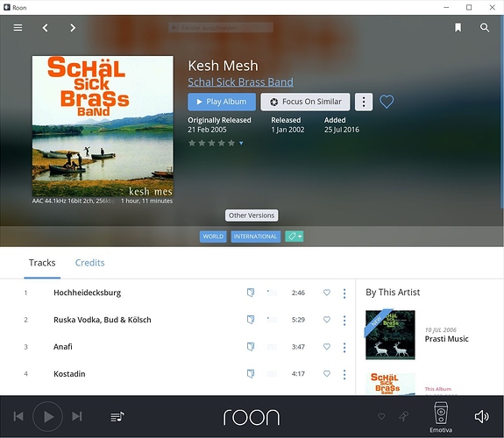The width and height of the screenshot is (504, 438).
Task: Open the Schal Sick Brass Band artist link
Action: pyautogui.click(x=240, y=82)
